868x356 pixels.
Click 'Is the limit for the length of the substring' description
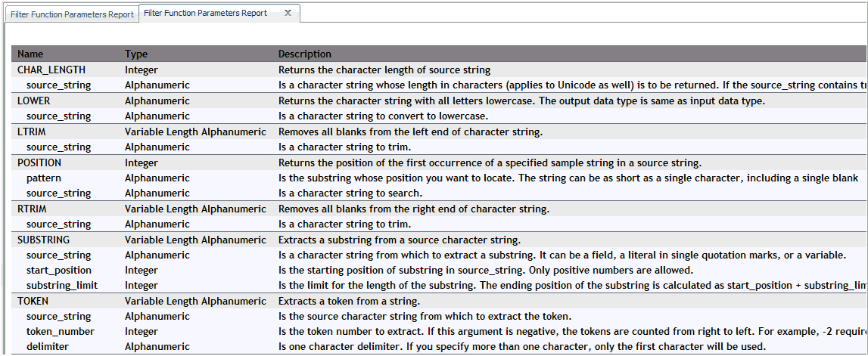pyautogui.click(x=572, y=286)
